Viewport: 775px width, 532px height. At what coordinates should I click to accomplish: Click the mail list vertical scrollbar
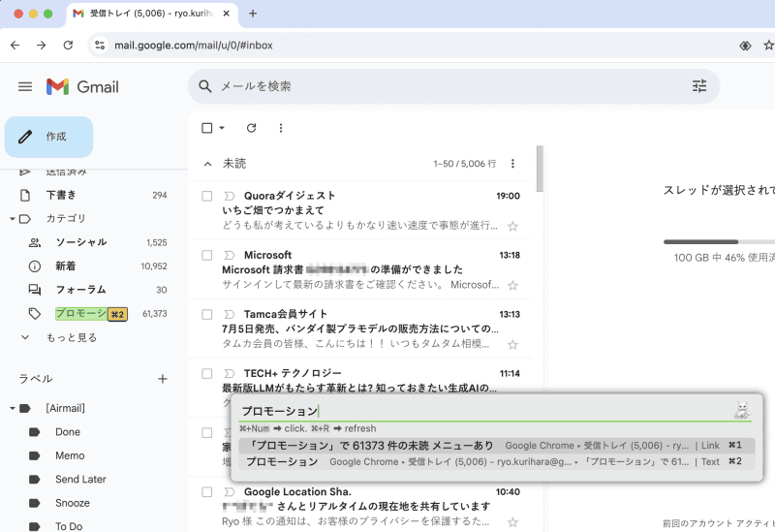pos(540,169)
